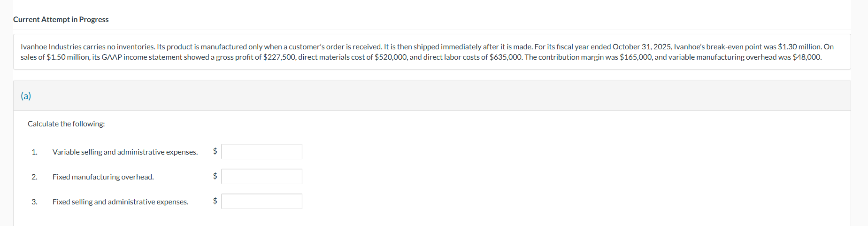This screenshot has width=868, height=226.
Task: Click the Ivanhoe Industries problem description box
Action: (x=432, y=52)
